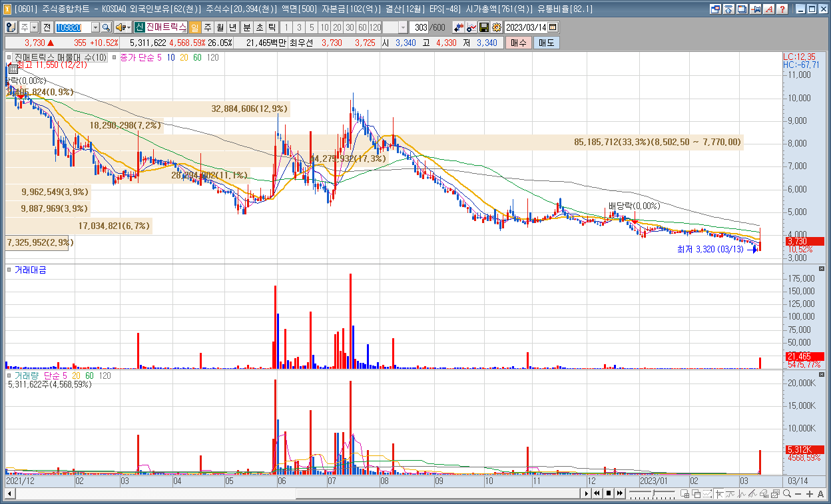831x504 pixels.
Task: Click the plus zoom-in icon at bottom
Action: click(810, 493)
